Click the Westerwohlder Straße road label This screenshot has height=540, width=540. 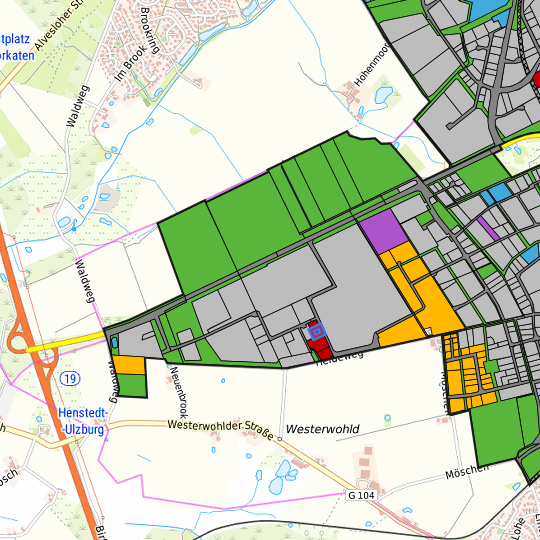(x=221, y=429)
